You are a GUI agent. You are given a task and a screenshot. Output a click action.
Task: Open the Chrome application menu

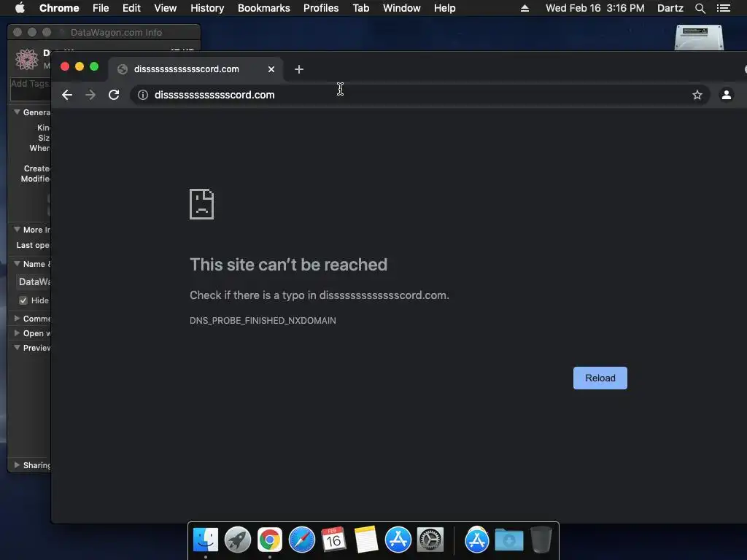tap(59, 8)
